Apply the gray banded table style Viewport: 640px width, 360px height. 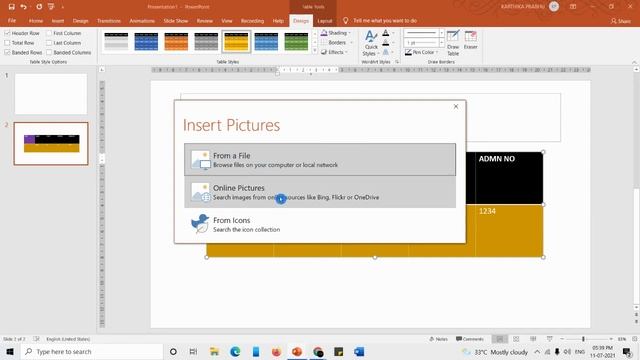(206, 42)
